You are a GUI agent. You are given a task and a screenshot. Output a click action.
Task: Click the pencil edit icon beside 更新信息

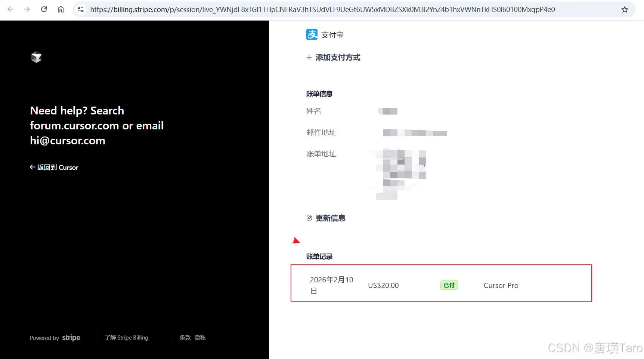(x=309, y=218)
